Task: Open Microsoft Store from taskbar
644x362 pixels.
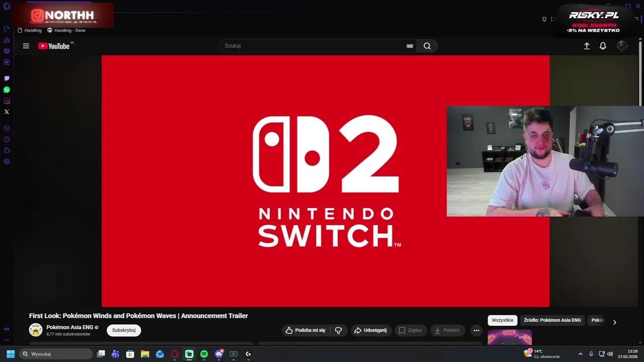Action: [130, 354]
